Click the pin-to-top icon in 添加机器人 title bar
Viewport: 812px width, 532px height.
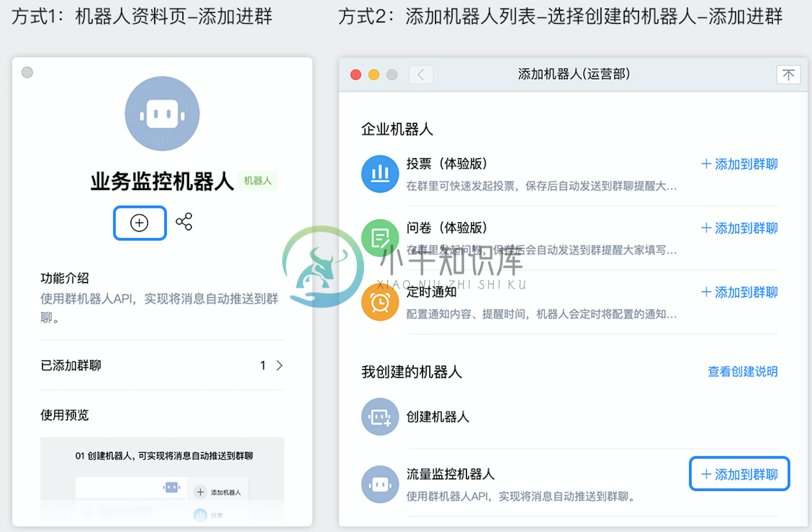pyautogui.click(x=788, y=75)
